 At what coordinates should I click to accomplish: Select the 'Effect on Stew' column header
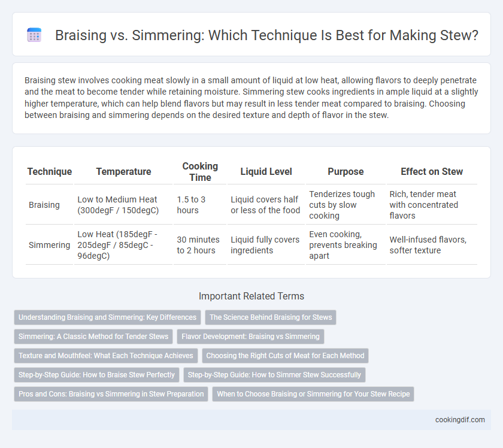pyautogui.click(x=432, y=172)
